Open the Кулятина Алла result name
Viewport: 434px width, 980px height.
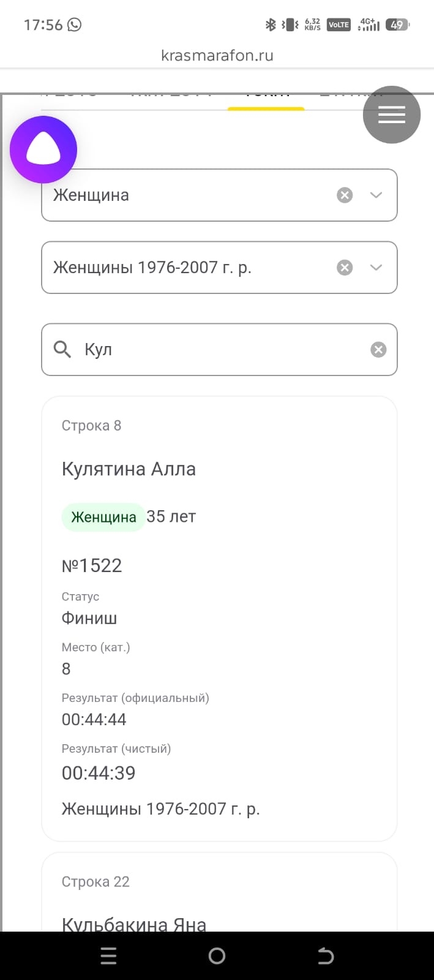(129, 469)
